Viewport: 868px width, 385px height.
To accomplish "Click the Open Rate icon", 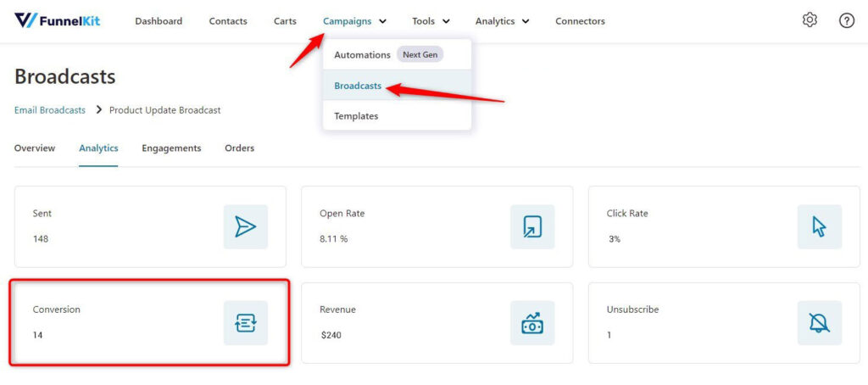I will [532, 226].
